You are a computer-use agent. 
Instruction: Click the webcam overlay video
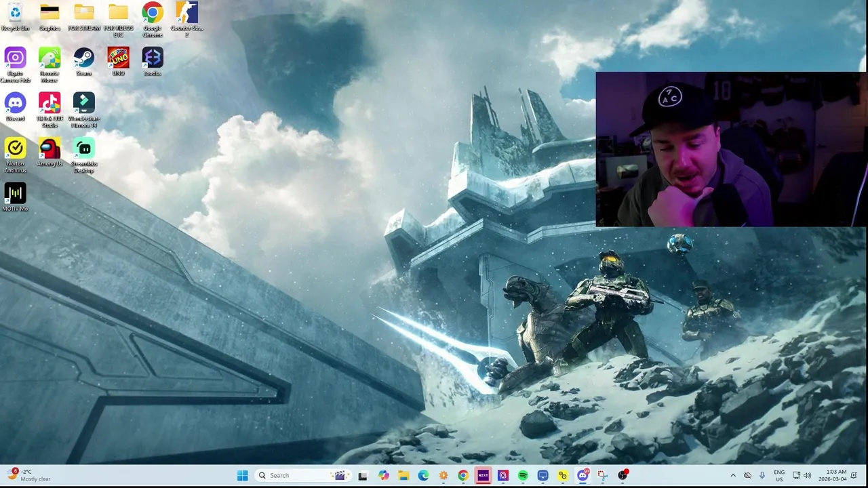pos(731,149)
